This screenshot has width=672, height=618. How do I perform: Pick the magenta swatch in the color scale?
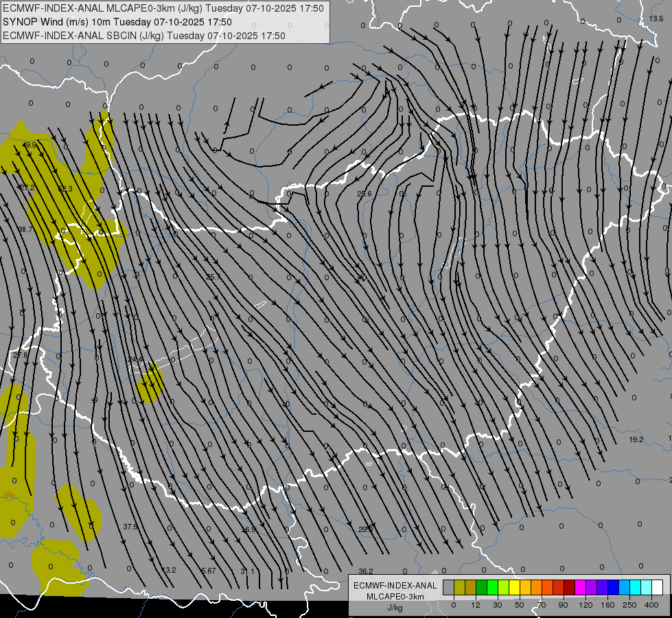coord(580,587)
